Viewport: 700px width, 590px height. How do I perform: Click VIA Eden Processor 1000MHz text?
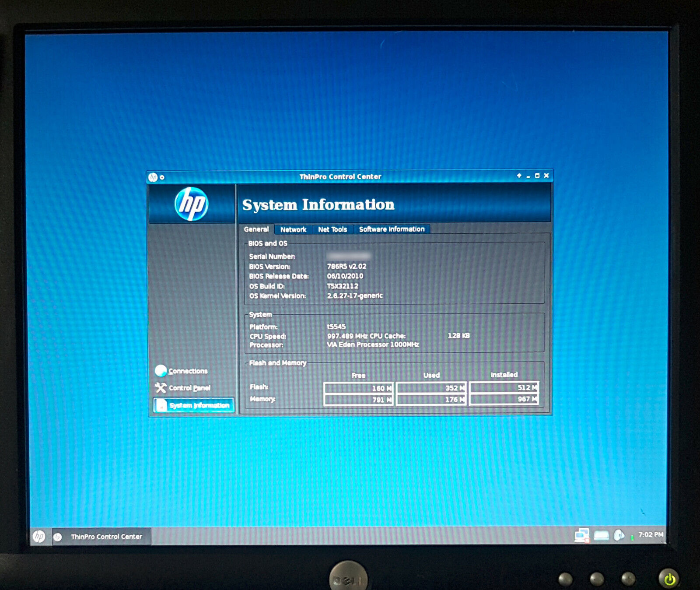(373, 344)
